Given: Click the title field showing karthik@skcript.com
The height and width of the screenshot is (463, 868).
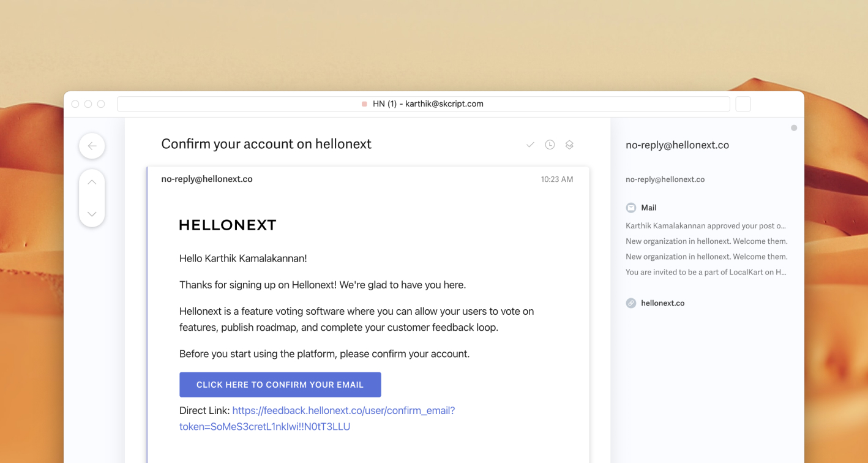Looking at the screenshot, I should click(424, 104).
